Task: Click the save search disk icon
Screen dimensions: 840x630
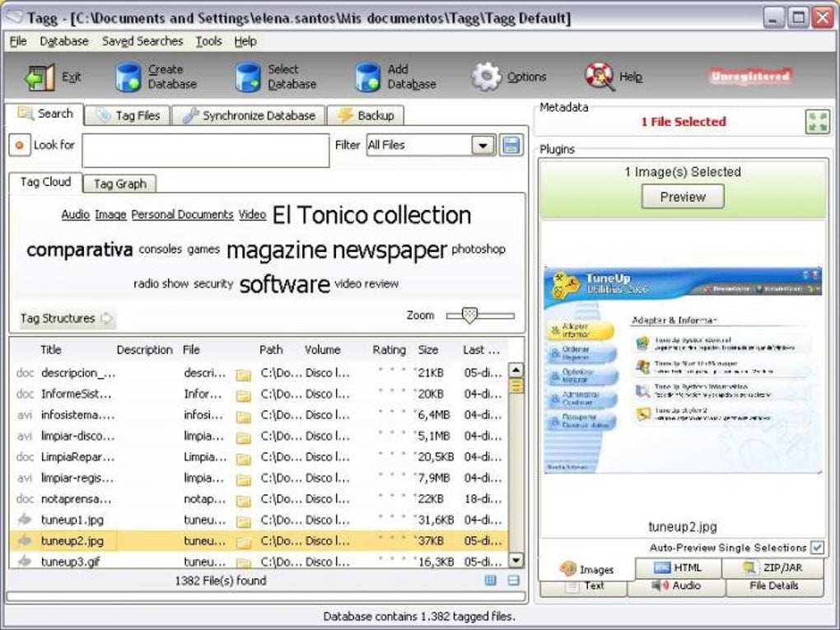Action: (x=511, y=145)
